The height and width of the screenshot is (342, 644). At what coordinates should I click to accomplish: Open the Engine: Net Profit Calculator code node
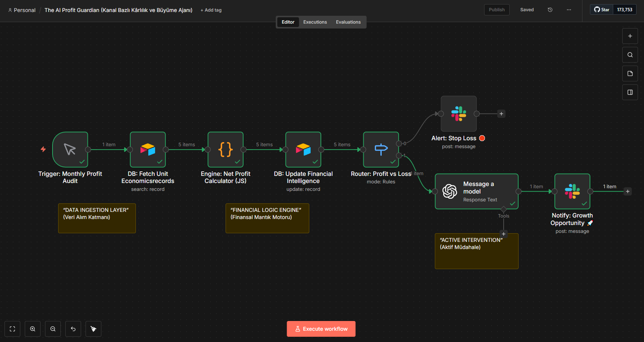226,149
